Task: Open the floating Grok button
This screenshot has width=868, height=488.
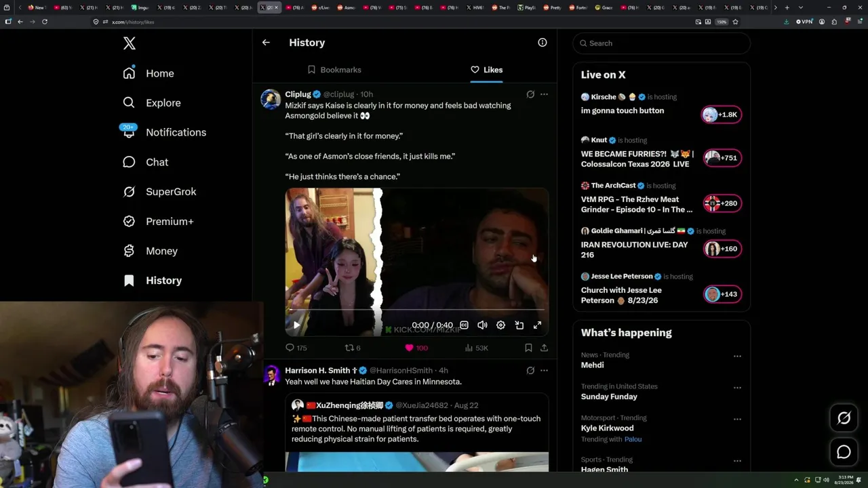Action: [x=844, y=418]
